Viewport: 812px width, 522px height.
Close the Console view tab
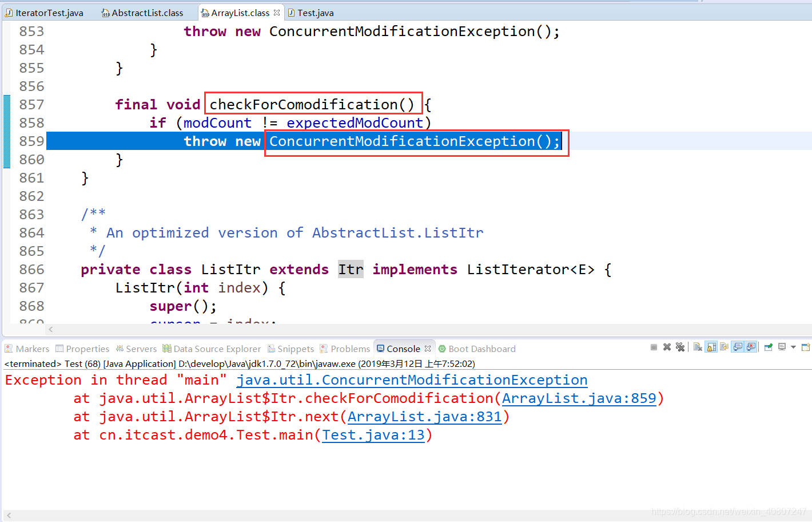pos(428,349)
